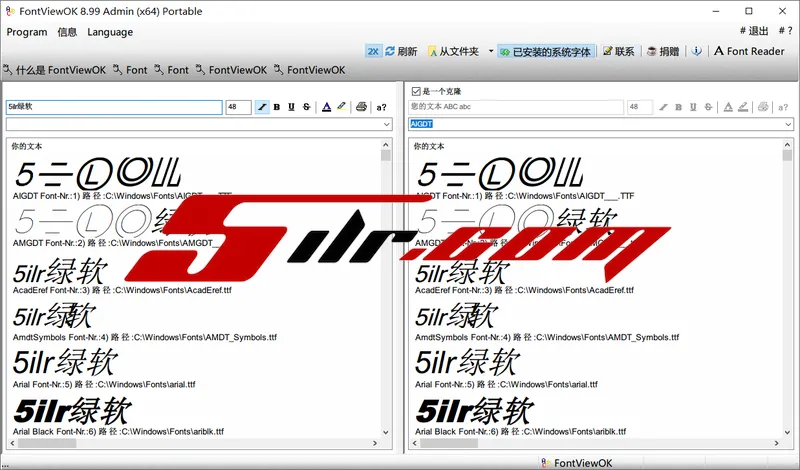The height and width of the screenshot is (470, 800).
Task: Click FontViewOK title bar app icon
Action: click(x=10, y=11)
